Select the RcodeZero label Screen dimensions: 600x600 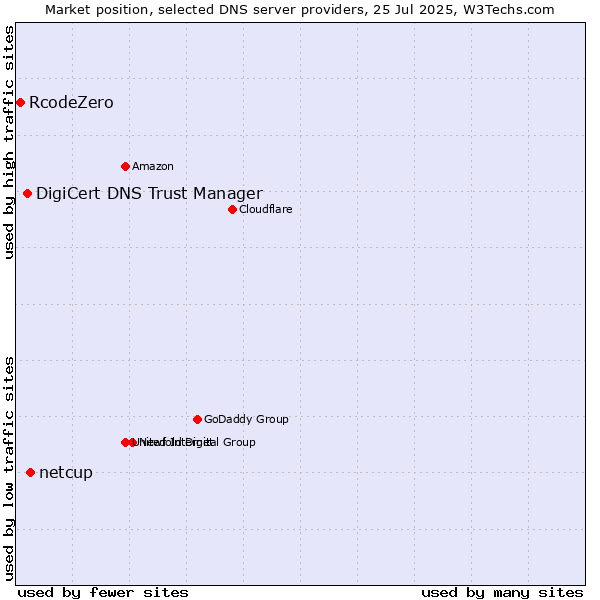71,103
